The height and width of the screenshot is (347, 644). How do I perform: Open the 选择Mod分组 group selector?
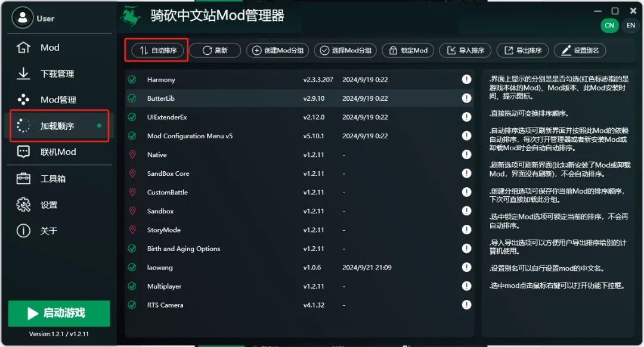click(346, 51)
